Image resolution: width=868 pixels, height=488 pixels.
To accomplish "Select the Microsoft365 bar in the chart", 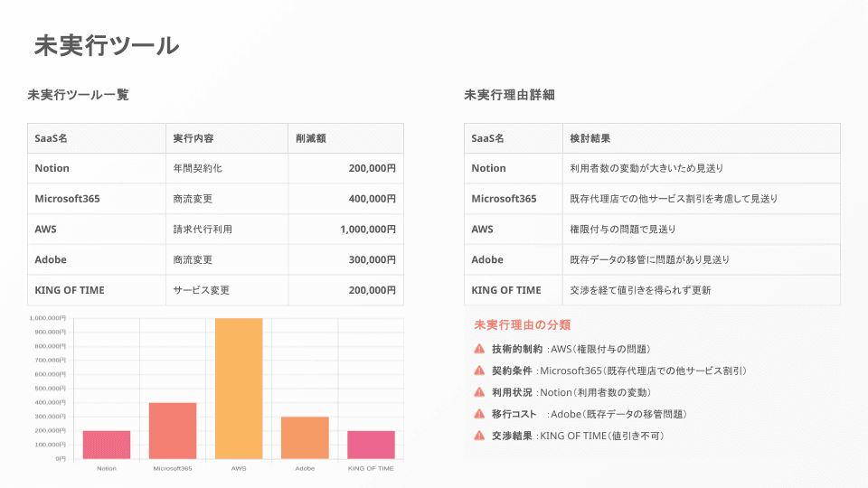I will pyautogui.click(x=173, y=430).
